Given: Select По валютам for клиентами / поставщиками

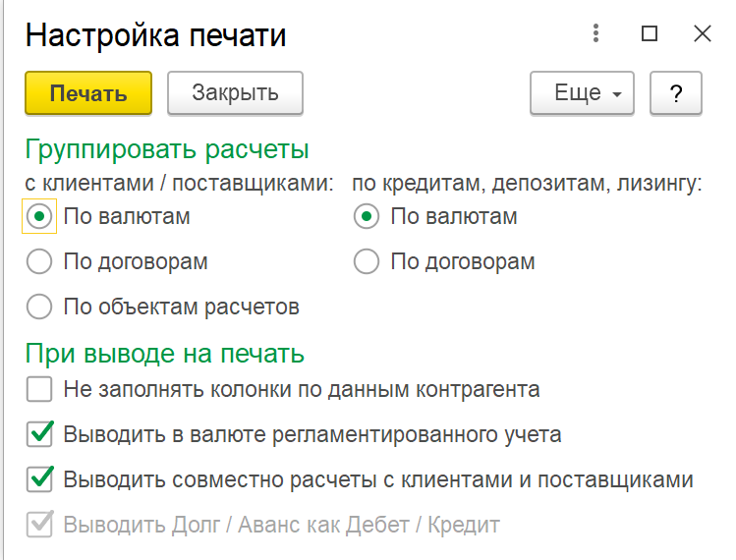Looking at the screenshot, I should (x=39, y=217).
